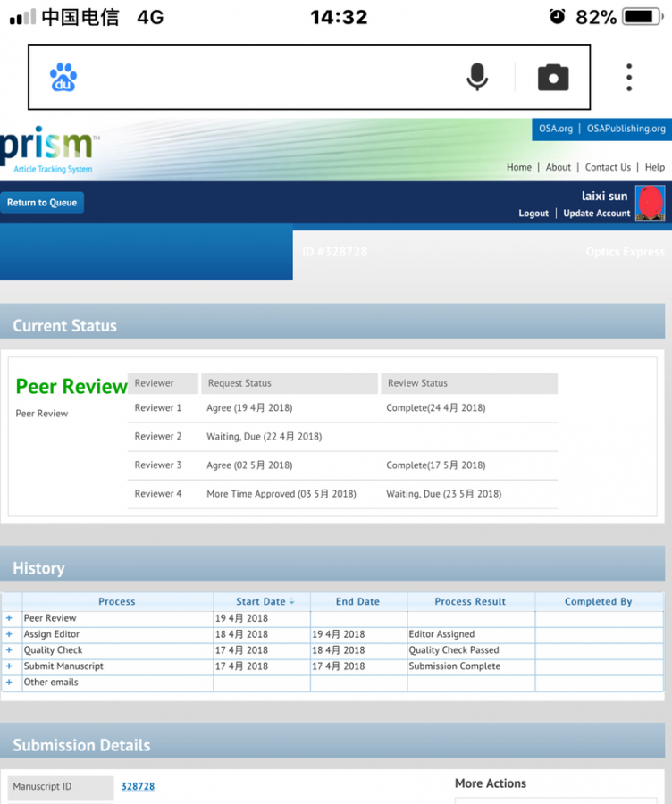The image size is (672, 804).
Task: Open manuscript ID 328728 link
Action: coord(138,787)
